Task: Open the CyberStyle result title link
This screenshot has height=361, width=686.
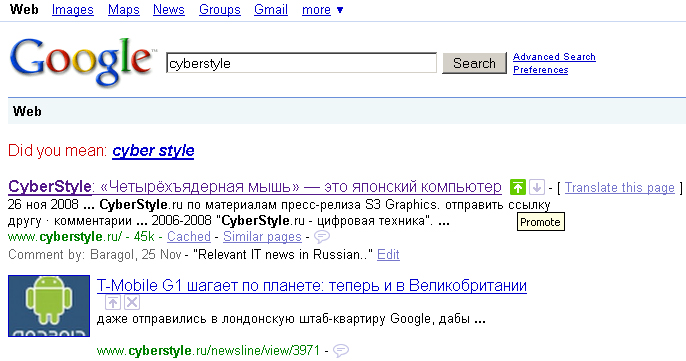Action: point(255,187)
